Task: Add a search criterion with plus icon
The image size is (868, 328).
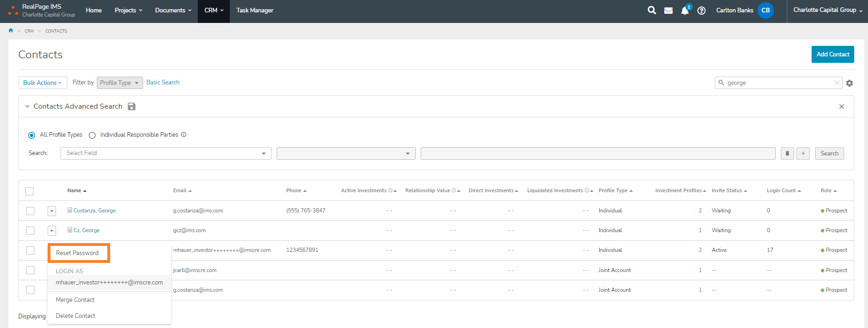Action: [x=803, y=153]
